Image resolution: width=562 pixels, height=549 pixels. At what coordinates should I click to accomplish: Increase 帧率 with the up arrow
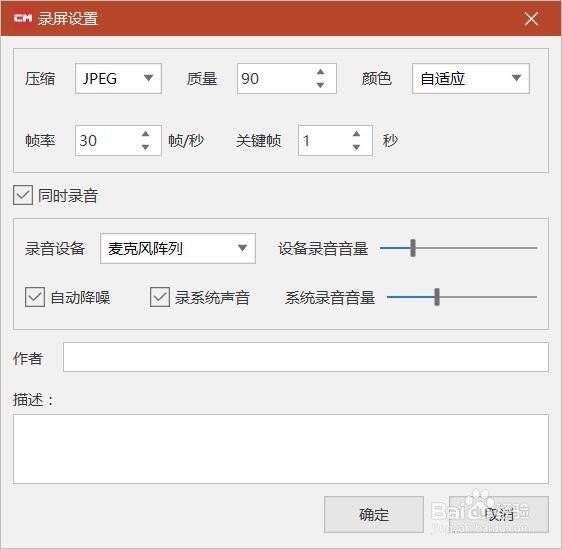pos(145,134)
